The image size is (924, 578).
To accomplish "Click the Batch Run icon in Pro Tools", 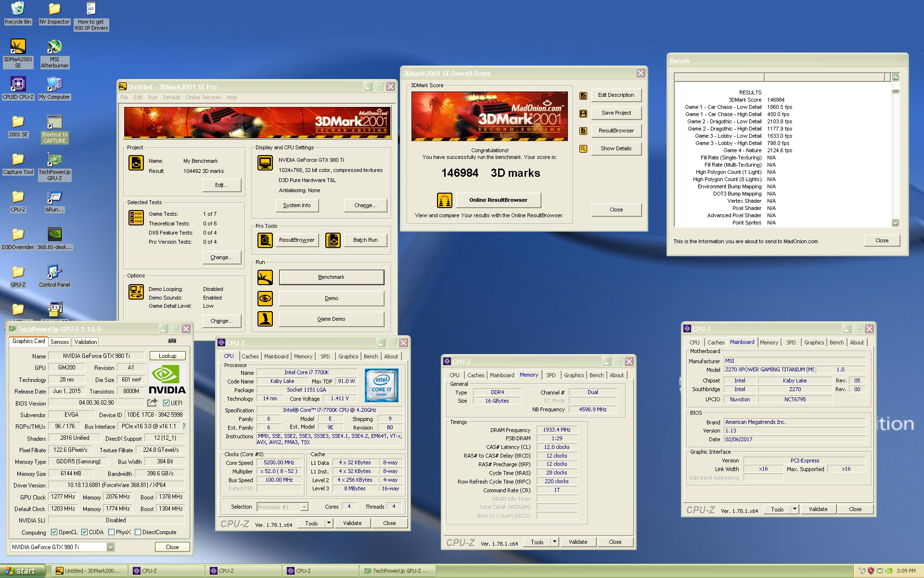I will tap(333, 240).
